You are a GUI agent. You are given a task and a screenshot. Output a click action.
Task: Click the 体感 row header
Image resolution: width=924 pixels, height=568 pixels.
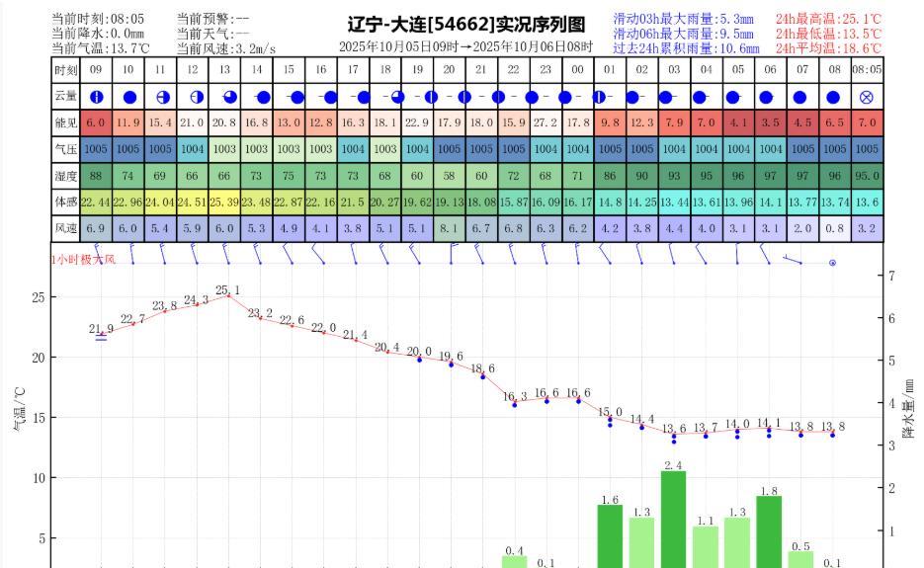(x=66, y=203)
